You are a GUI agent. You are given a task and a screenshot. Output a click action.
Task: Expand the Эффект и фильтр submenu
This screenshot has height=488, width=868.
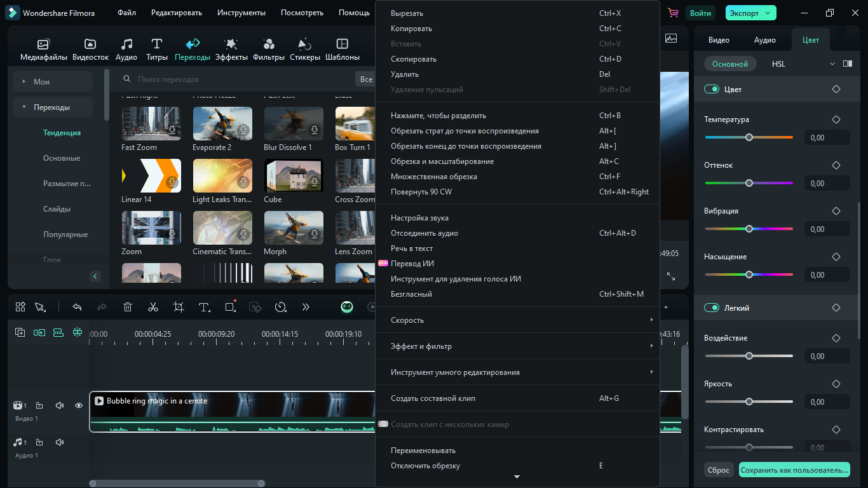point(517,346)
